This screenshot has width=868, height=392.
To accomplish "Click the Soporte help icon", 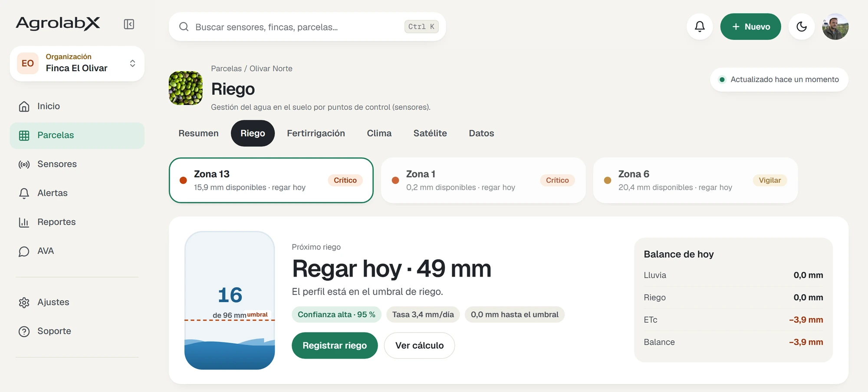I will pos(24,332).
